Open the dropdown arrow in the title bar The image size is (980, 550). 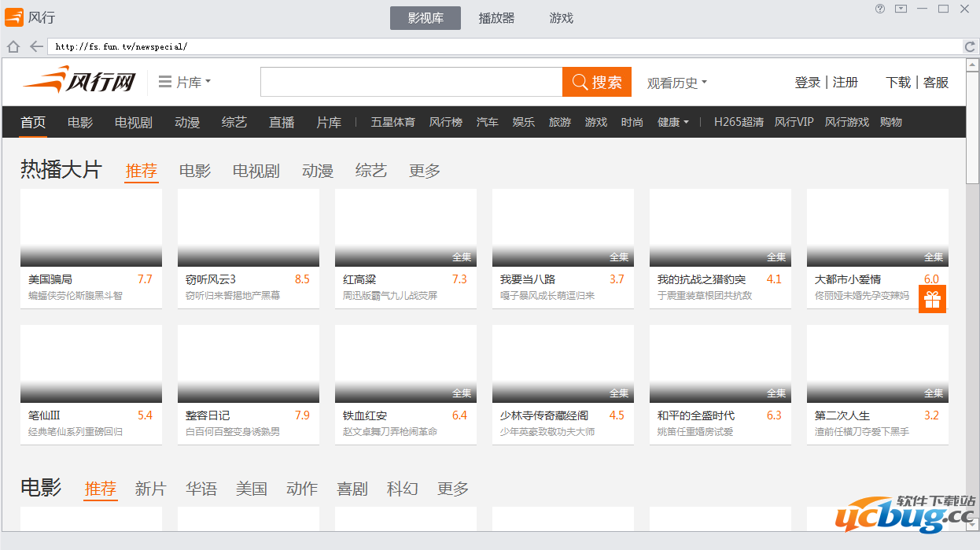901,9
